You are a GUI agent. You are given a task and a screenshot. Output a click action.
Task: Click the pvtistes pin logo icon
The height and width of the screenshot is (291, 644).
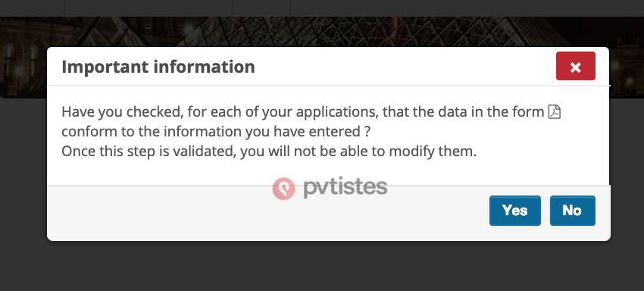click(284, 189)
